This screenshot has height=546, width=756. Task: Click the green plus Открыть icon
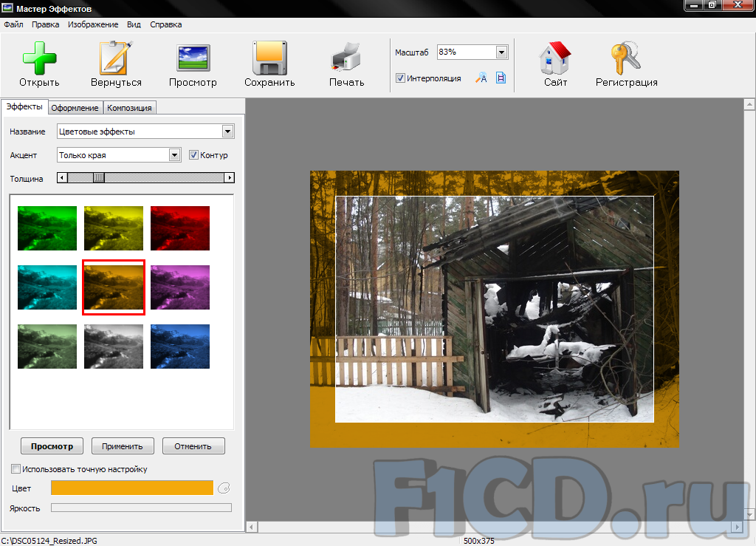pos(40,58)
